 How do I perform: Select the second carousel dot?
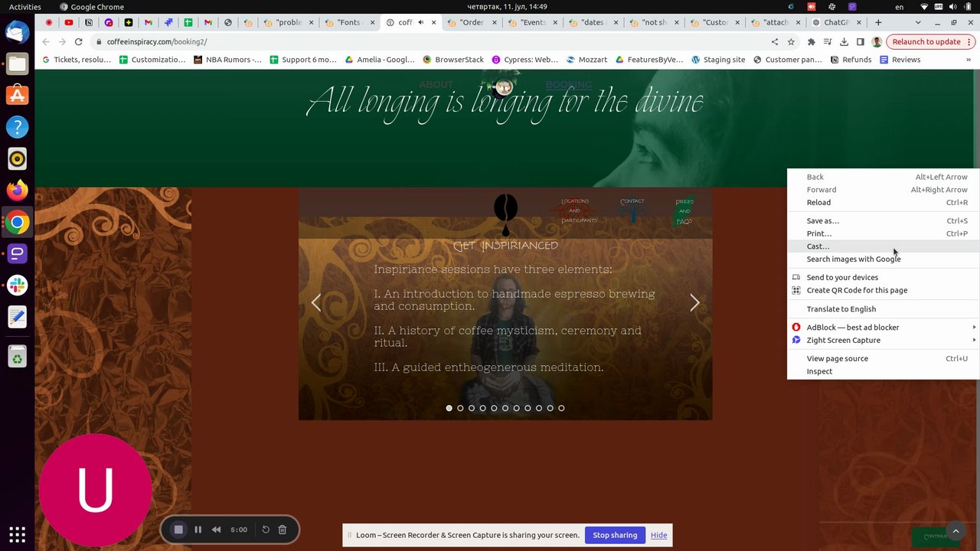click(460, 408)
